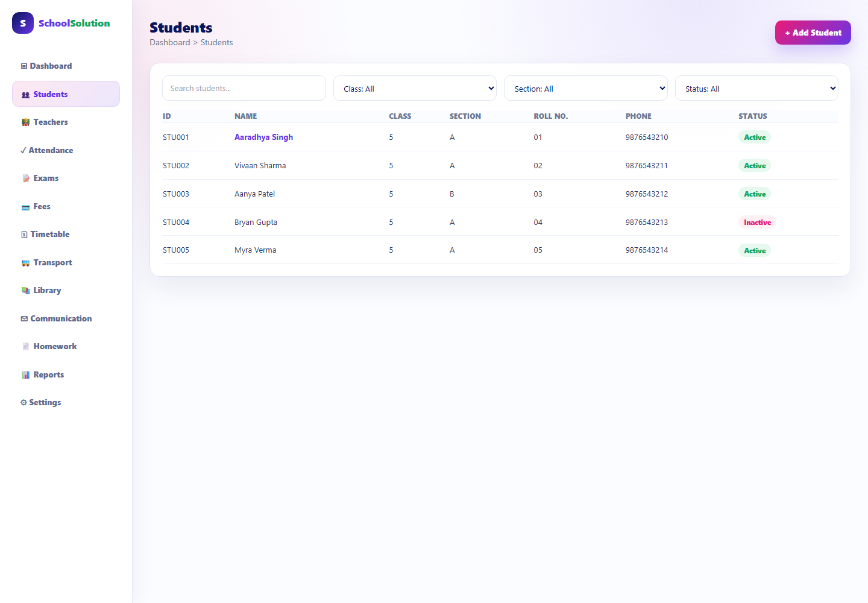The height and width of the screenshot is (603, 868).
Task: Click the SchoolSolution brand name
Action: click(74, 23)
